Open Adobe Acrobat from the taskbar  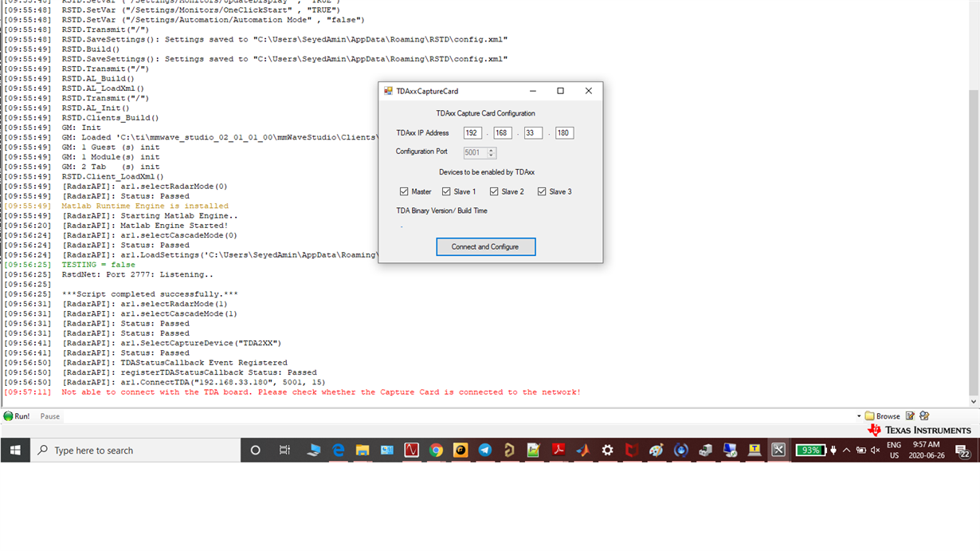click(x=559, y=450)
